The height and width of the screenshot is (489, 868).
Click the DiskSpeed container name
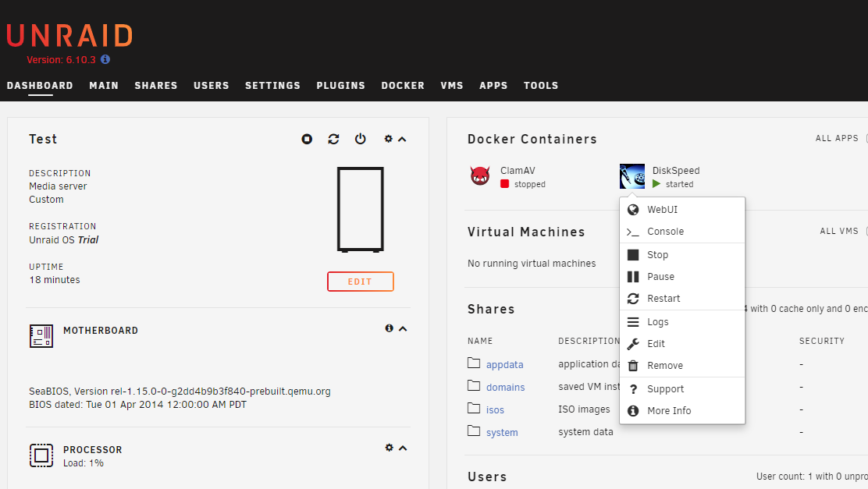point(676,170)
